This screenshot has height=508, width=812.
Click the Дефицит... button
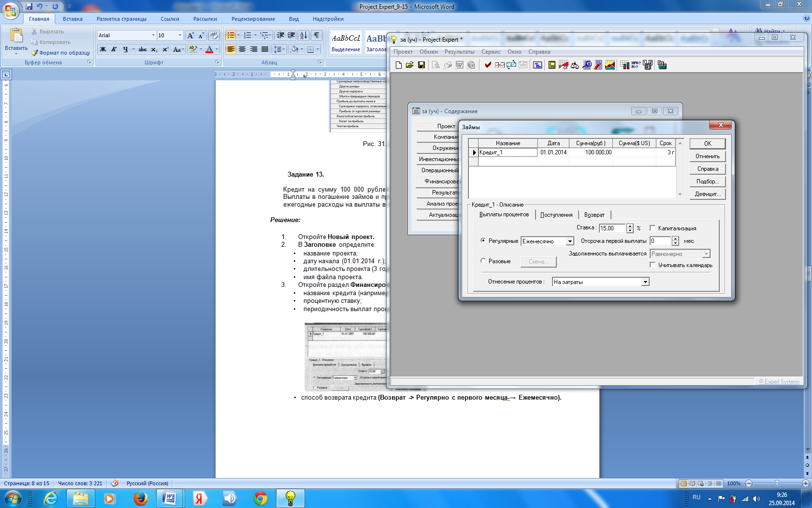coord(708,194)
